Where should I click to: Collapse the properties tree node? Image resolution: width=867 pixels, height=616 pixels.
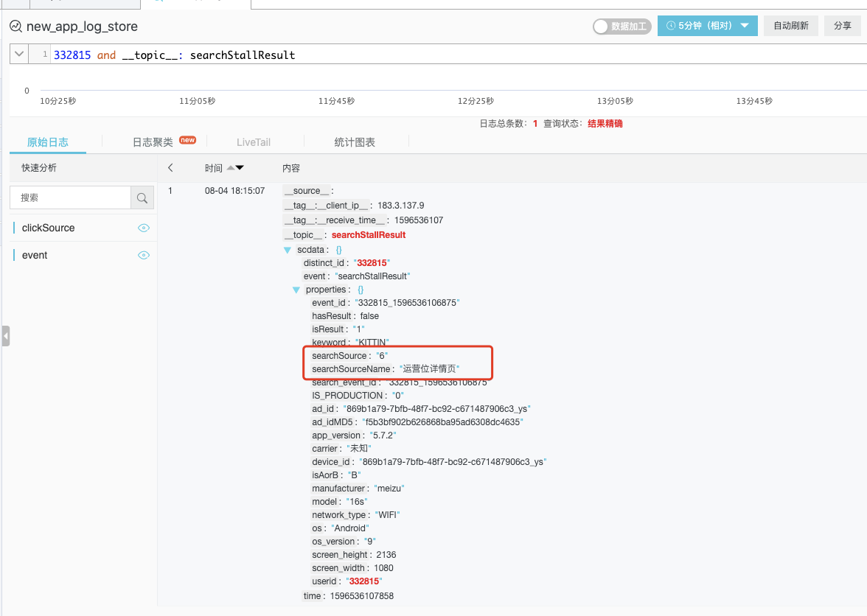296,290
